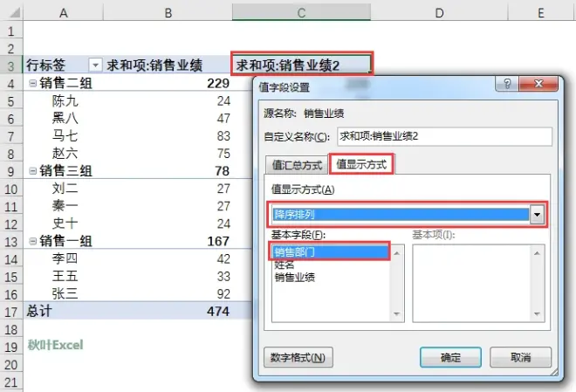Click 基本字段 list scroll up arrow
Screen dimensions: 576x392
pyautogui.click(x=397, y=253)
